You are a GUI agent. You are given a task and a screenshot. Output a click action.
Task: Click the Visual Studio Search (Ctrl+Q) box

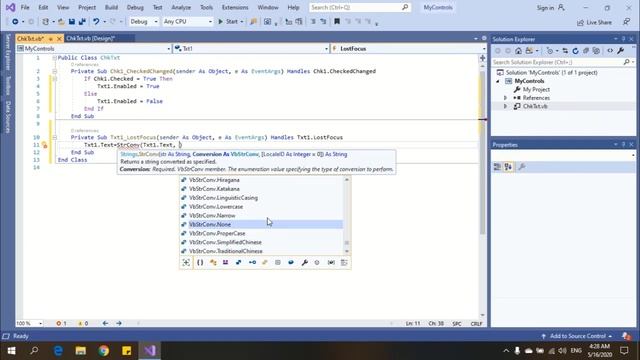359,7
